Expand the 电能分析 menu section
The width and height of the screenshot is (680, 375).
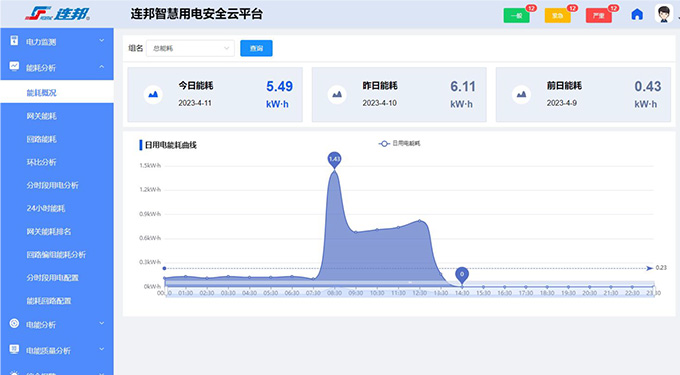[57, 324]
